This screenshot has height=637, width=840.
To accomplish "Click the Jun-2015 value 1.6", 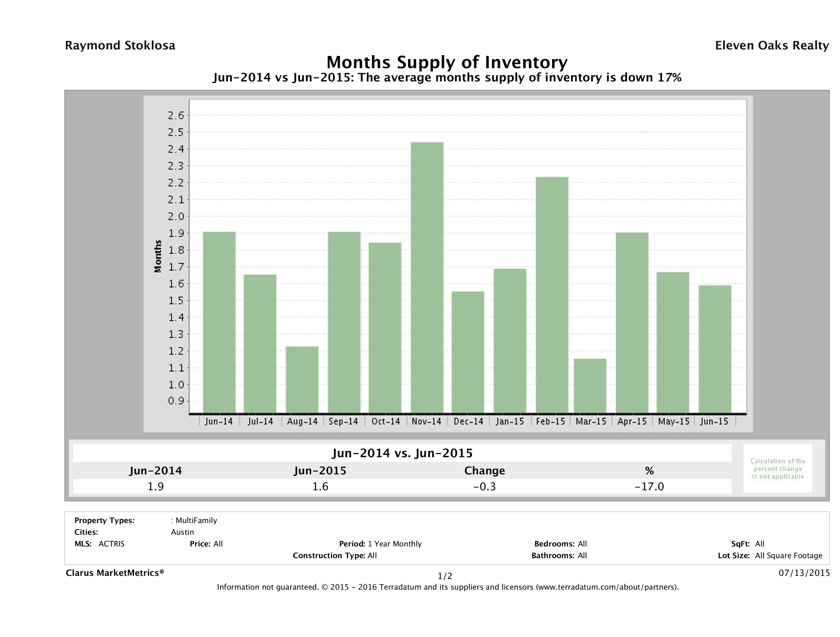I will click(320, 486).
